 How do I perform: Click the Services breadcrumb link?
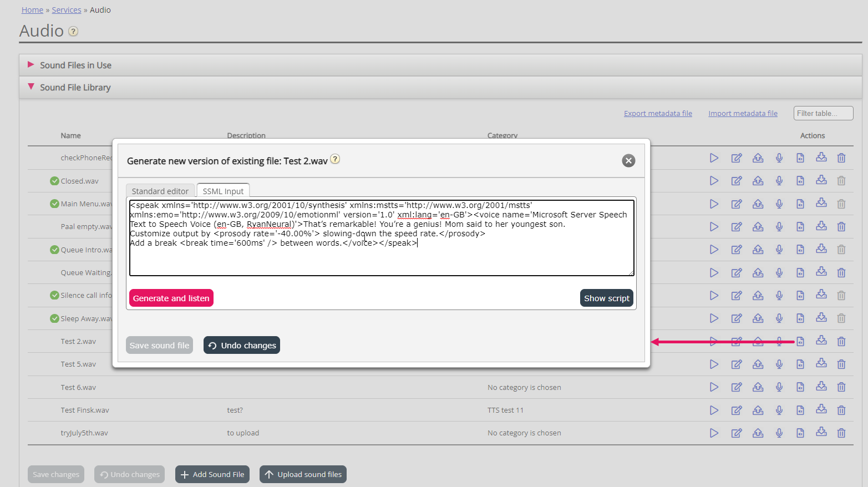tap(67, 10)
